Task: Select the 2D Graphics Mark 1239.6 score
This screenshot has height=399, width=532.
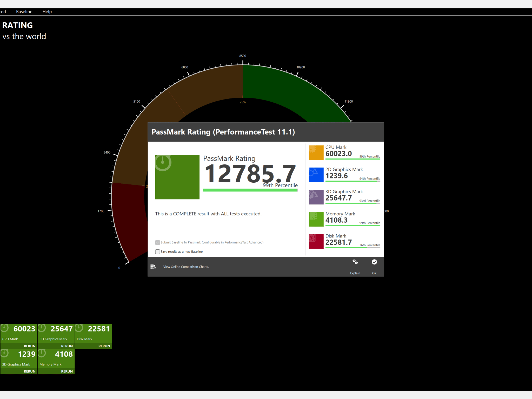Action: pos(336,176)
